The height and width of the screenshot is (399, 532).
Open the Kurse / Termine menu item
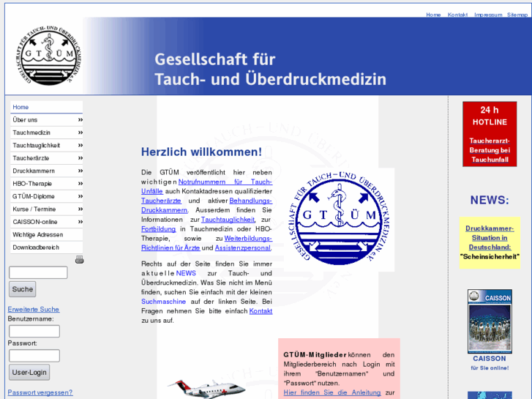[47, 209]
